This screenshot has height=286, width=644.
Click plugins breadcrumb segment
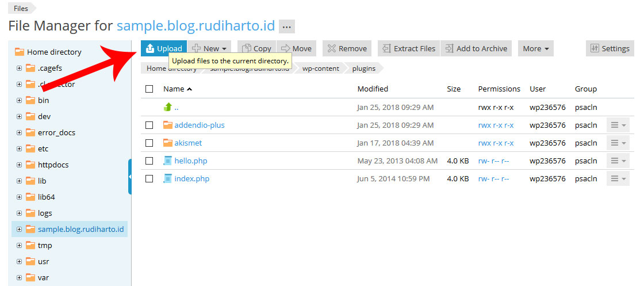pyautogui.click(x=364, y=68)
